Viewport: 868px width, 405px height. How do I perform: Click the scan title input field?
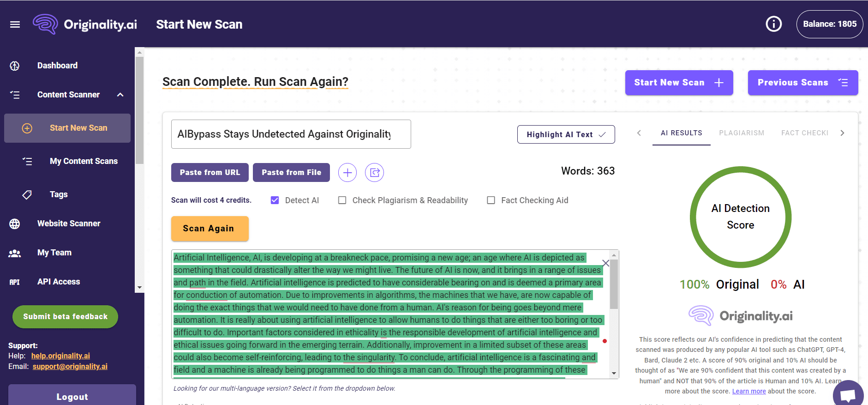[291, 134]
